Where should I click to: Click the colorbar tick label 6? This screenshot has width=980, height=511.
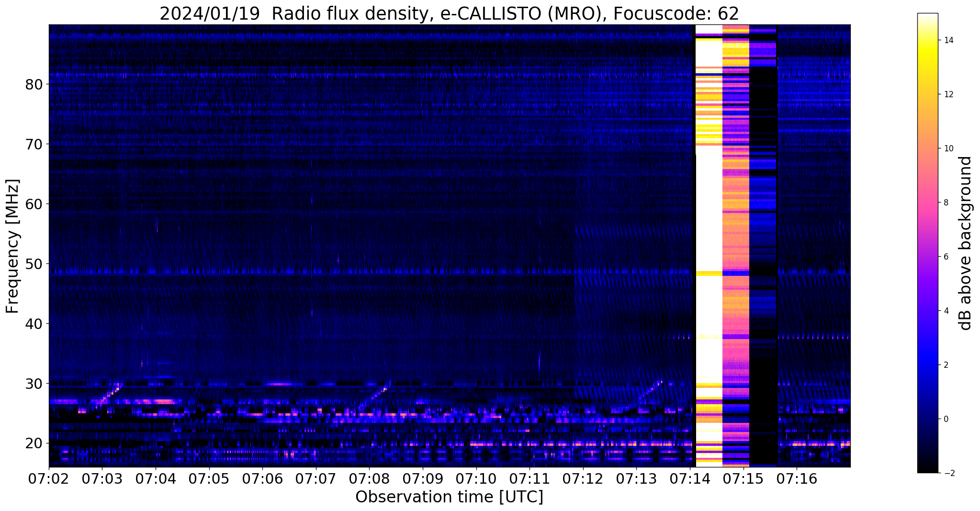click(946, 257)
